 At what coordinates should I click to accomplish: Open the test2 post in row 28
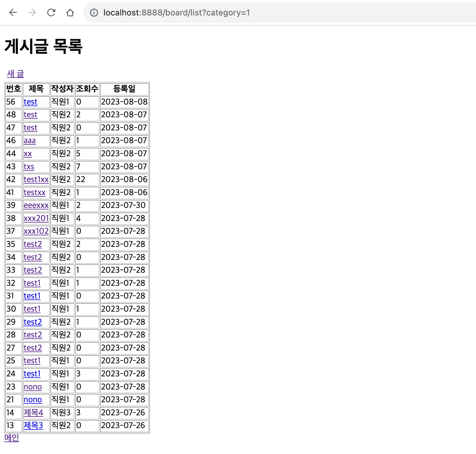click(33, 335)
